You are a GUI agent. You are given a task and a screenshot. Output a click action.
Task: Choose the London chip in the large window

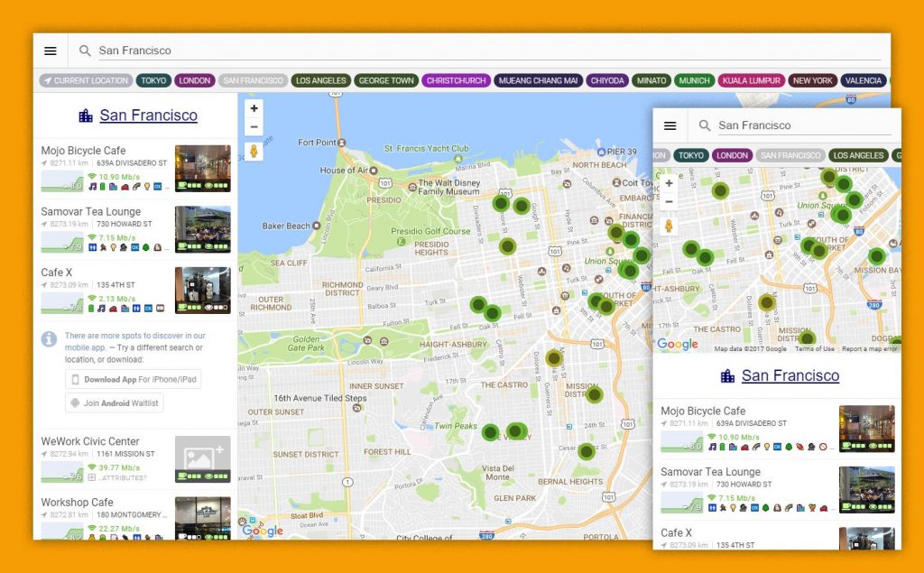point(195,81)
